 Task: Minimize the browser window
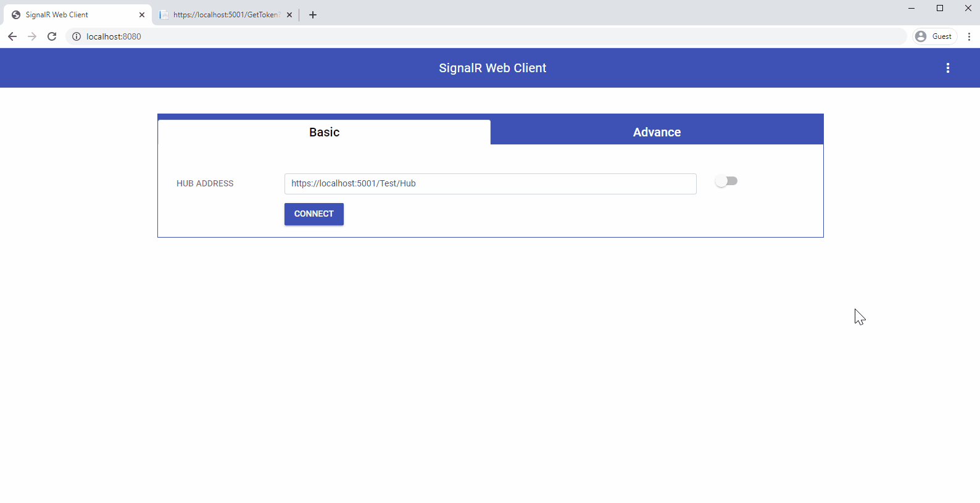[x=911, y=8]
